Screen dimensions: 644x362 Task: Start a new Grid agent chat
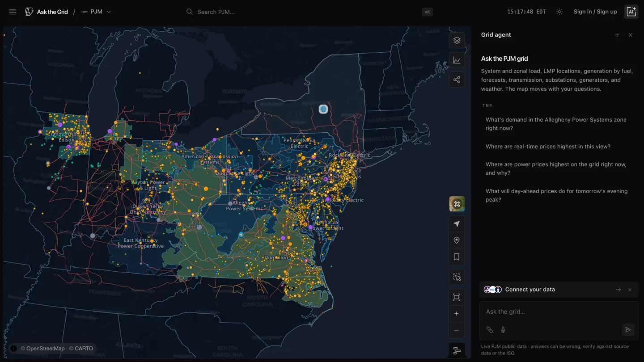point(617,35)
